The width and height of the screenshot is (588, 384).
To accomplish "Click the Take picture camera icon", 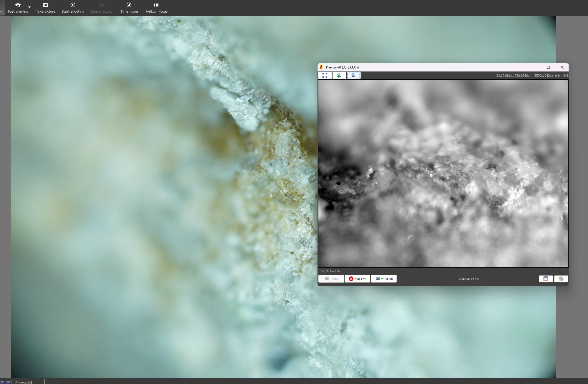I will click(46, 5).
